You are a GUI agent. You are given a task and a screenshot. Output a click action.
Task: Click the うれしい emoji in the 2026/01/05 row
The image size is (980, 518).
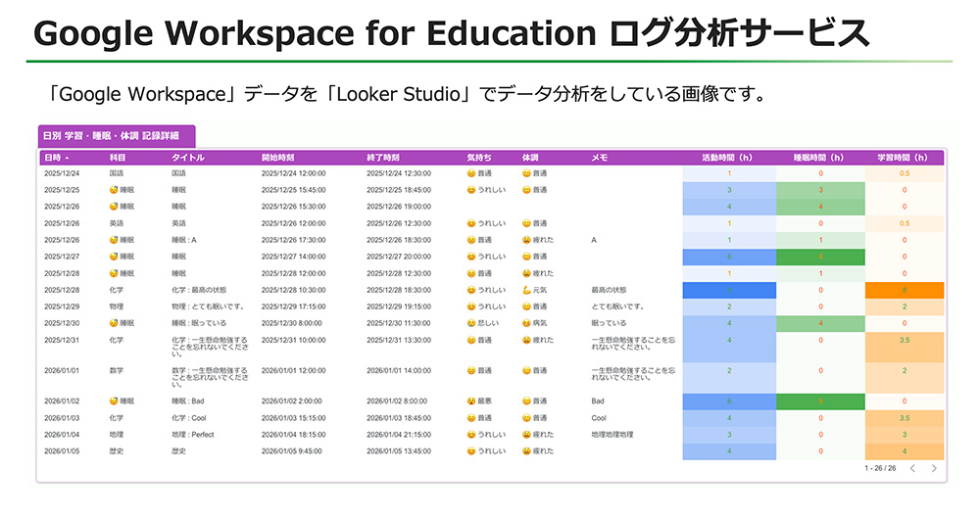coord(471,450)
